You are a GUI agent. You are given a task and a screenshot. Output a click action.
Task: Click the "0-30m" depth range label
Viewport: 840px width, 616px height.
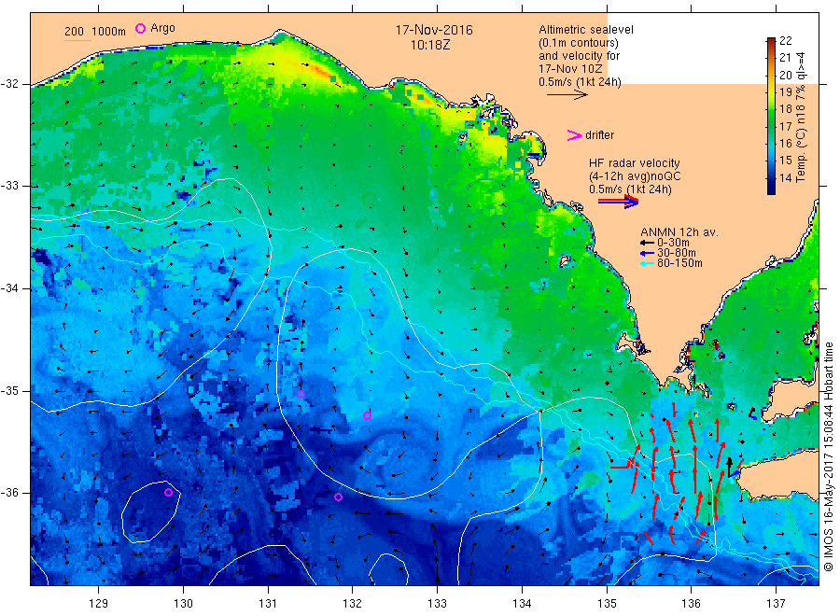[673, 243]
